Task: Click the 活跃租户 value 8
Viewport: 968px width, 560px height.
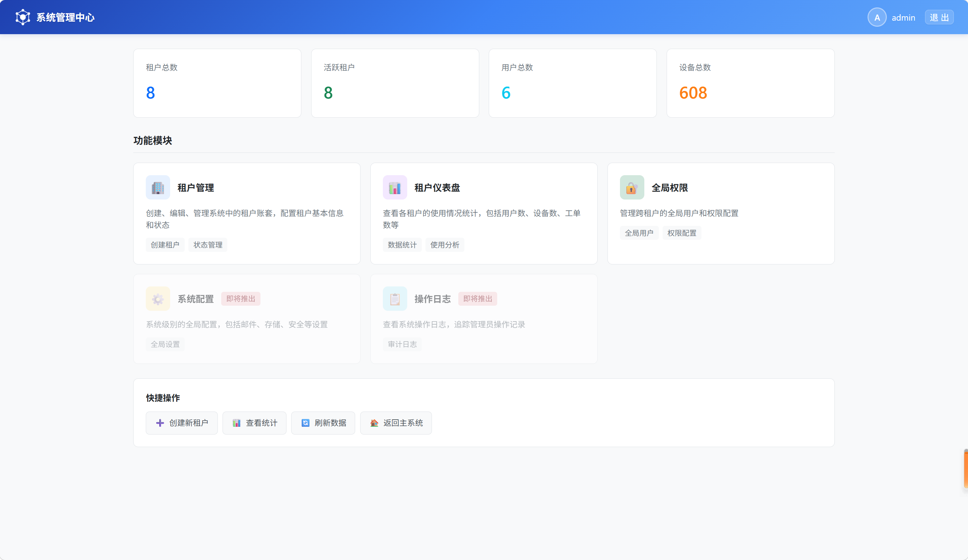Action: 328,93
